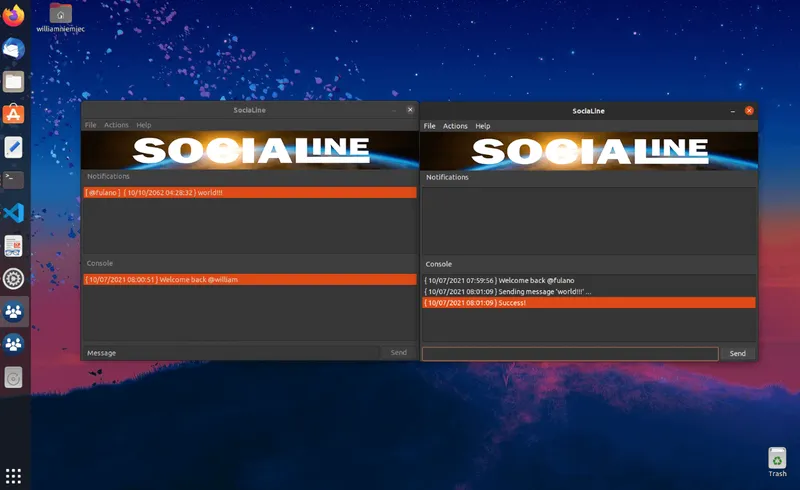The width and height of the screenshot is (800, 490).
Task: Open Actions menu in left SociaLine window
Action: [116, 125]
